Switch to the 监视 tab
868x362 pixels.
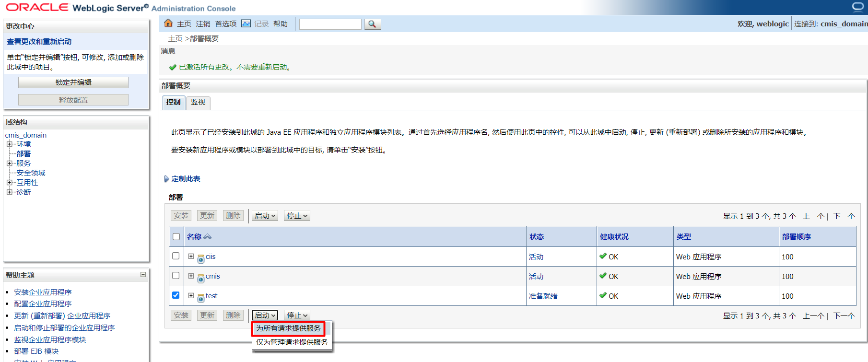click(198, 102)
